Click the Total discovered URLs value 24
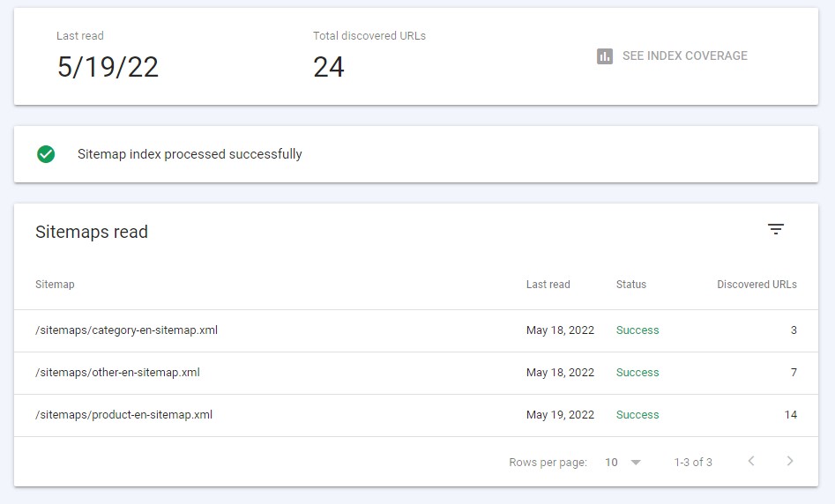835x504 pixels. pyautogui.click(x=329, y=67)
